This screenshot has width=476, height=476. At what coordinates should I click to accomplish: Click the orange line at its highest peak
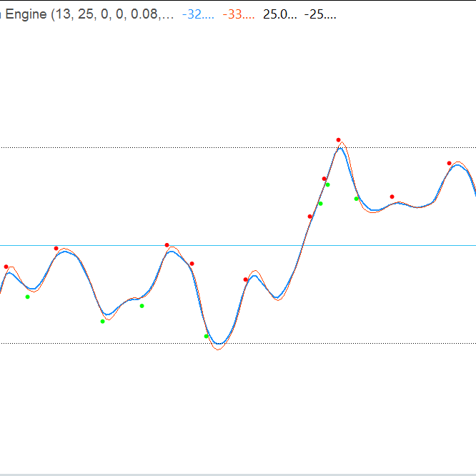(x=342, y=143)
